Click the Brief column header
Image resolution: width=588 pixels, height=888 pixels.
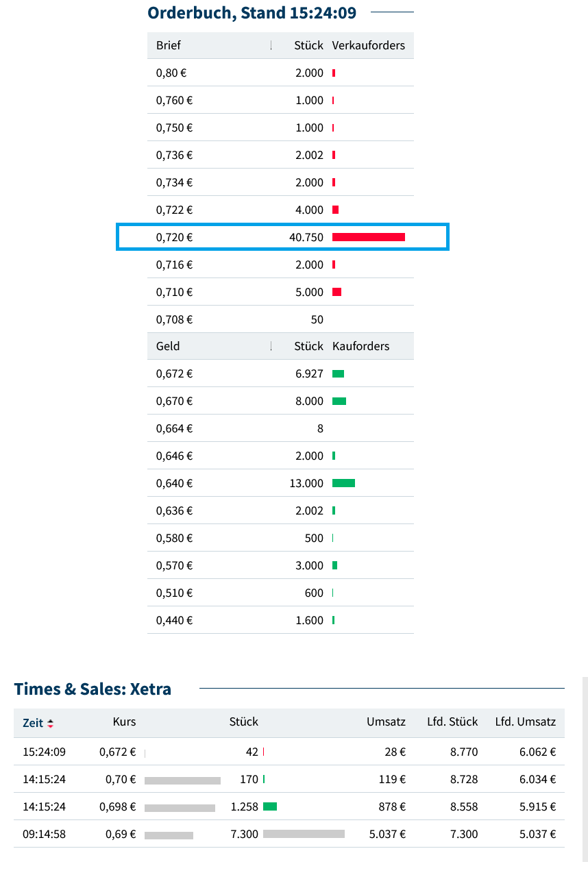pos(169,46)
